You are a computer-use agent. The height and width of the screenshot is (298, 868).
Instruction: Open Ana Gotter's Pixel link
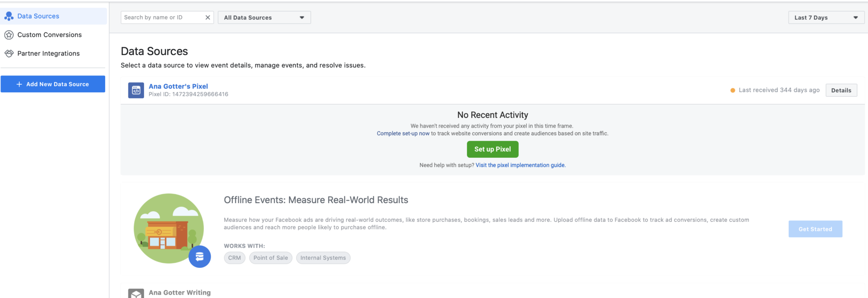click(178, 86)
